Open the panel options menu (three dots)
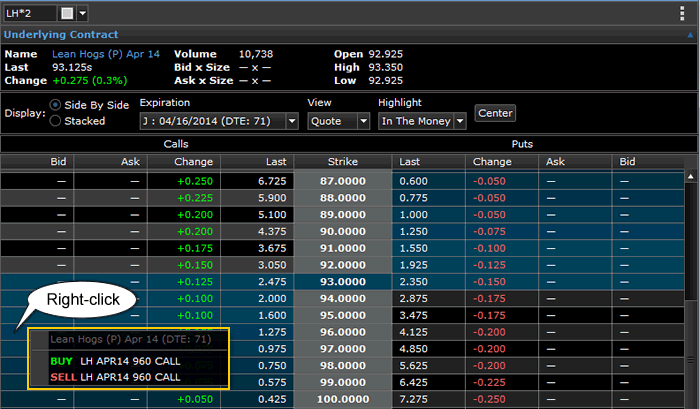Viewport: 700px width, 409px height. coord(686,14)
